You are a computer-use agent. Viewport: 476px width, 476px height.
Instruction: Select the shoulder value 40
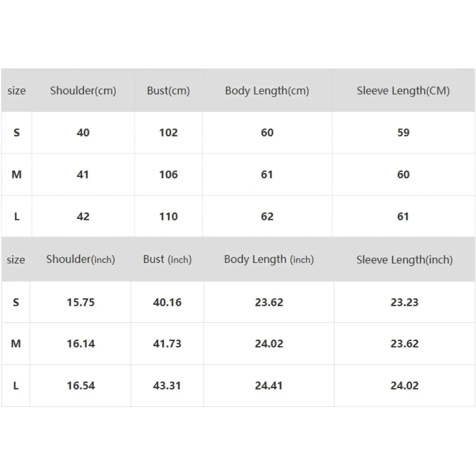(83, 132)
